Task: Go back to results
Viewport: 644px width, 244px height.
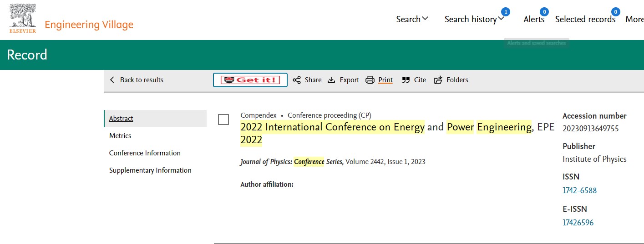Action: click(137, 80)
